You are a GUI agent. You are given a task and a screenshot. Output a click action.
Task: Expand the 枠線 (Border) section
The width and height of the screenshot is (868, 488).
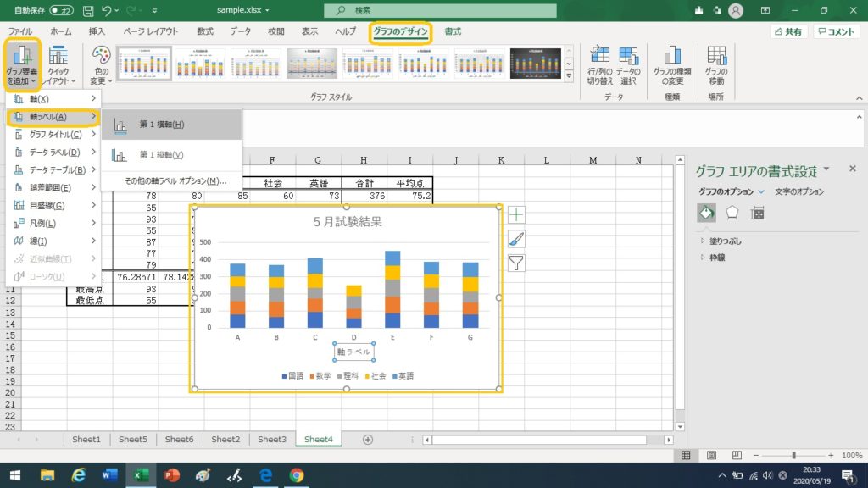coord(716,257)
